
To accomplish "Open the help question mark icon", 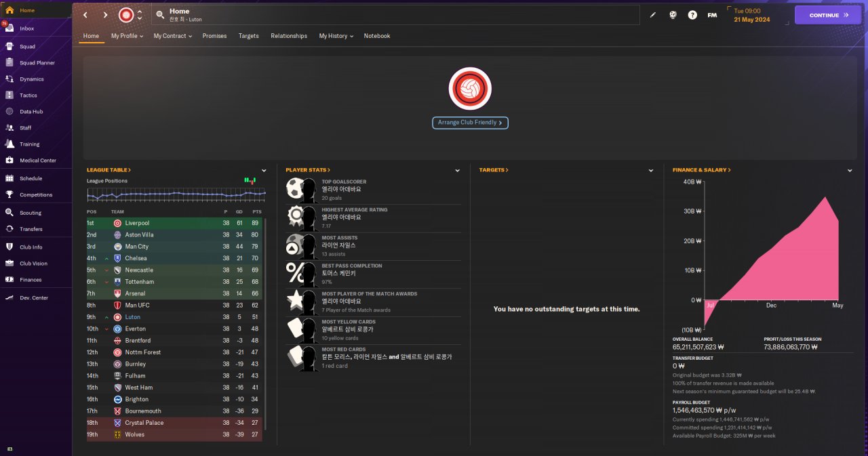I will click(x=692, y=15).
